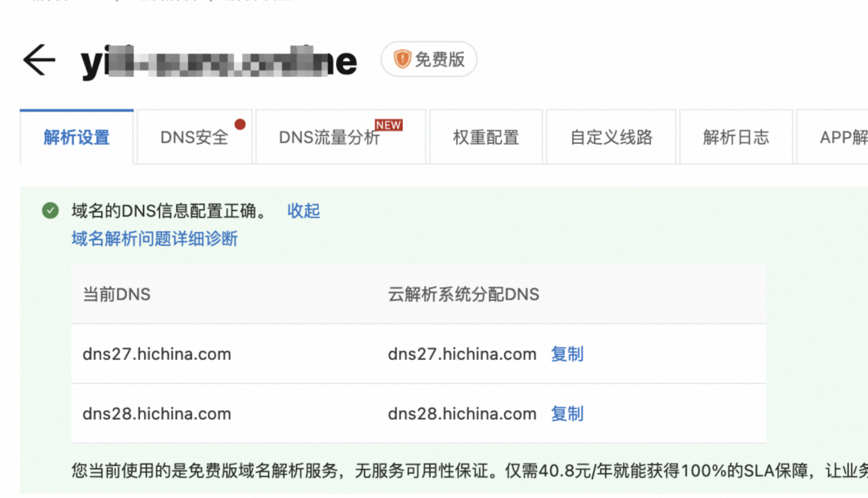Click the green checkmark status icon
Image resolution: width=868 pixels, height=498 pixels.
51,210
